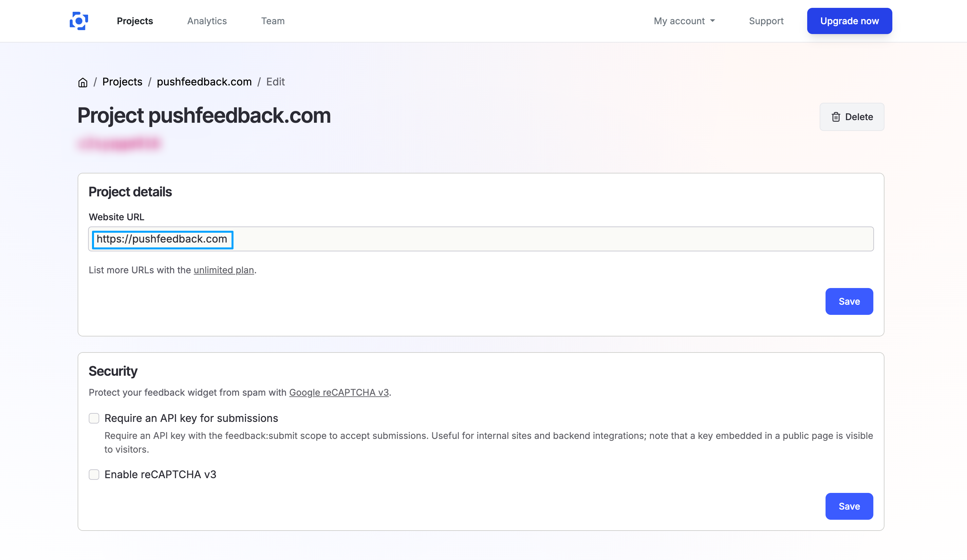Viewport: 967px width, 560px height.
Task: Go to home via breadcrumb house icon
Action: (x=83, y=82)
